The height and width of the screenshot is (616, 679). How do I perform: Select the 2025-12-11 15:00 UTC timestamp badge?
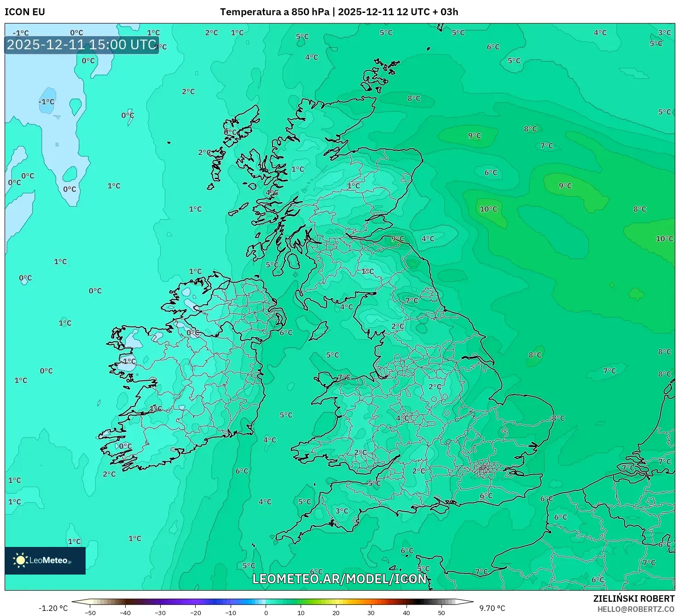click(x=81, y=45)
